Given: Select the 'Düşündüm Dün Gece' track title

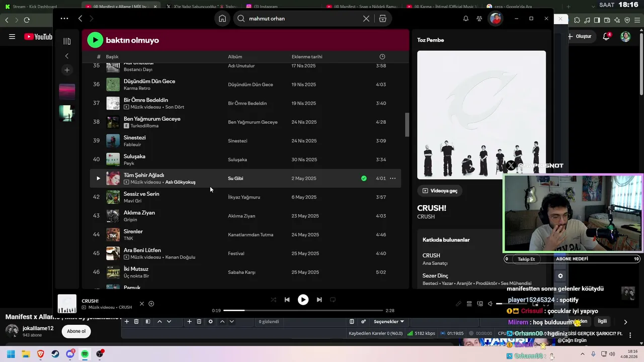Looking at the screenshot, I should tap(149, 81).
